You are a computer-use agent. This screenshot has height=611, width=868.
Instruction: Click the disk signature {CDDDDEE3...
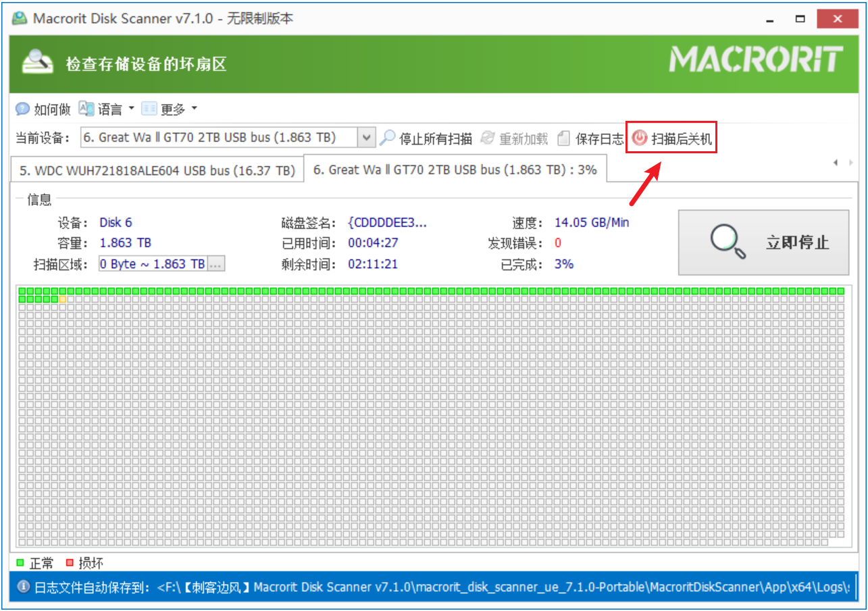point(387,223)
